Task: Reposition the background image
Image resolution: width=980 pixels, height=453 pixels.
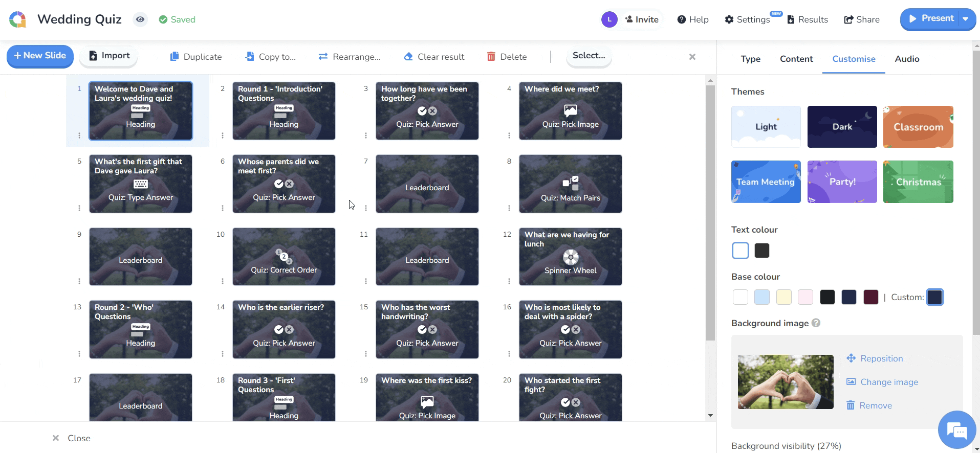Action: tap(875, 358)
